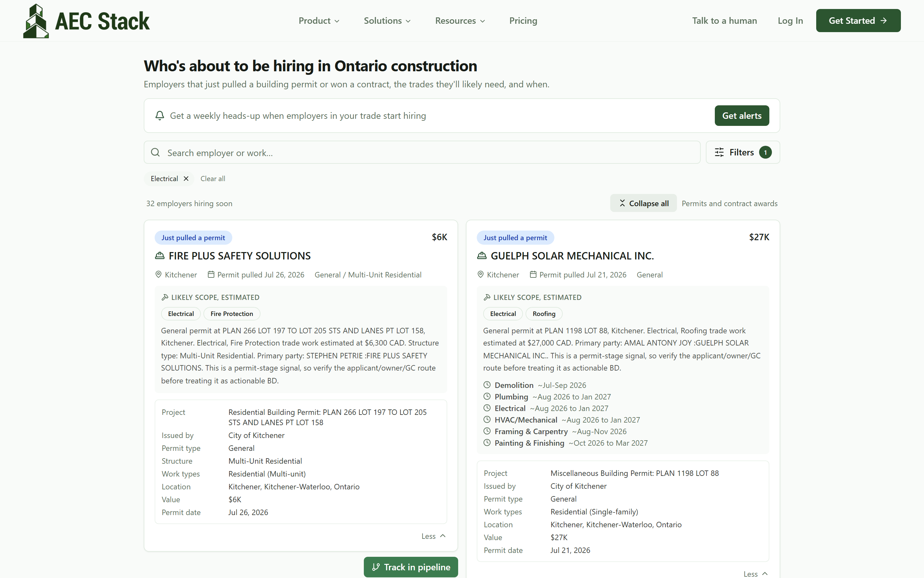Click clock icon beside HVAC/Mechanical
The height and width of the screenshot is (578, 924).
(487, 419)
